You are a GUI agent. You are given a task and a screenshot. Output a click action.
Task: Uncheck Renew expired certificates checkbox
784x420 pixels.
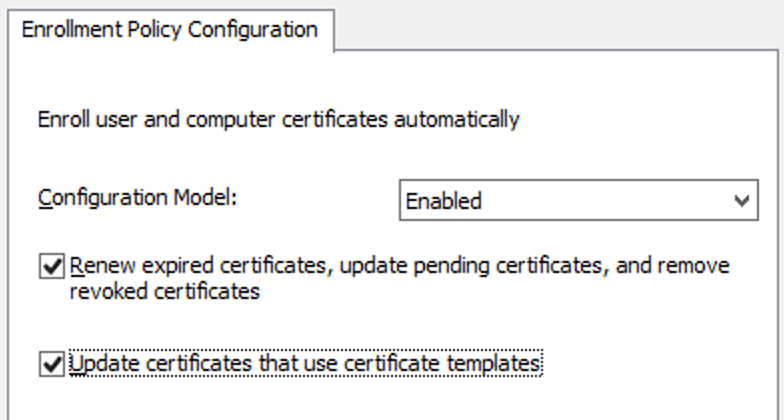click(52, 266)
